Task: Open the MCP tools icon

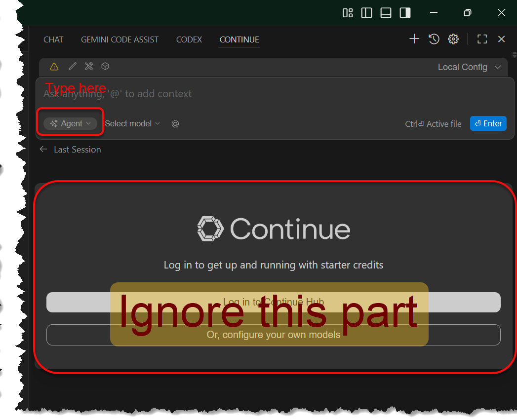Action: point(89,66)
